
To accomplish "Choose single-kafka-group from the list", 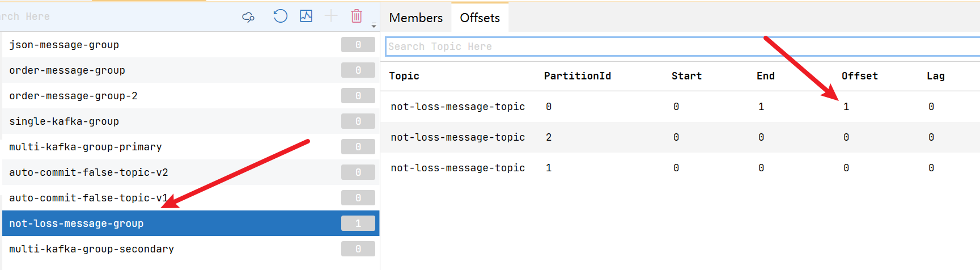I will pos(190,121).
